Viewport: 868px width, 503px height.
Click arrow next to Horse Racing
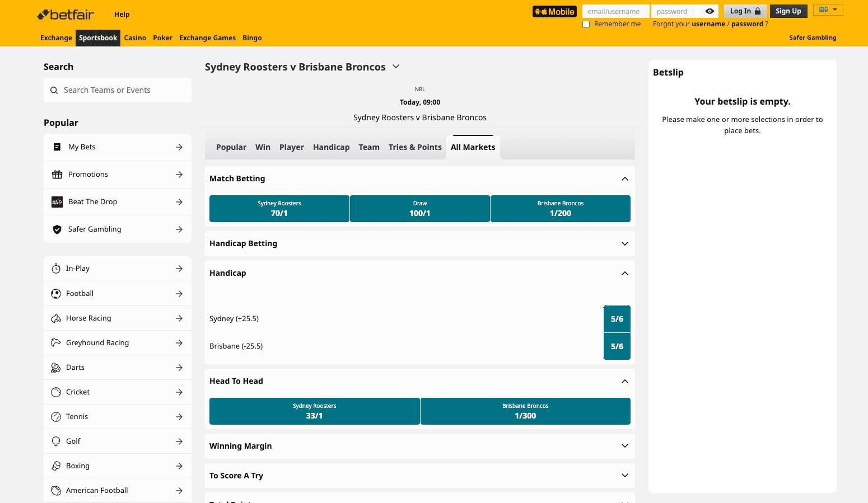pos(179,318)
